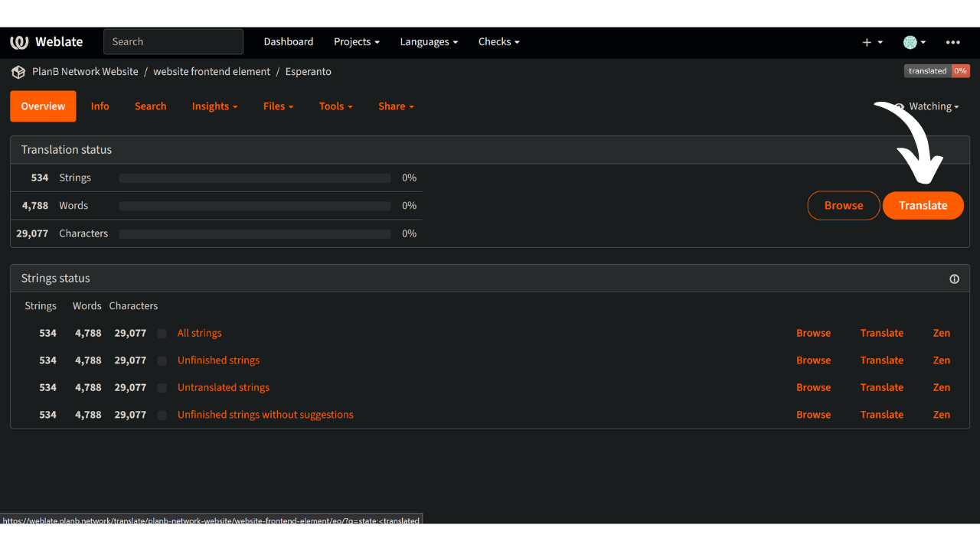
Task: Expand the Projects dropdown menu
Action: pos(356,42)
